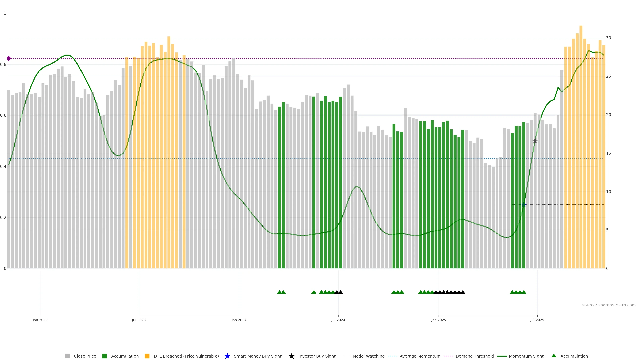
Task: Click the black star marker on the chart
Action: click(x=535, y=141)
